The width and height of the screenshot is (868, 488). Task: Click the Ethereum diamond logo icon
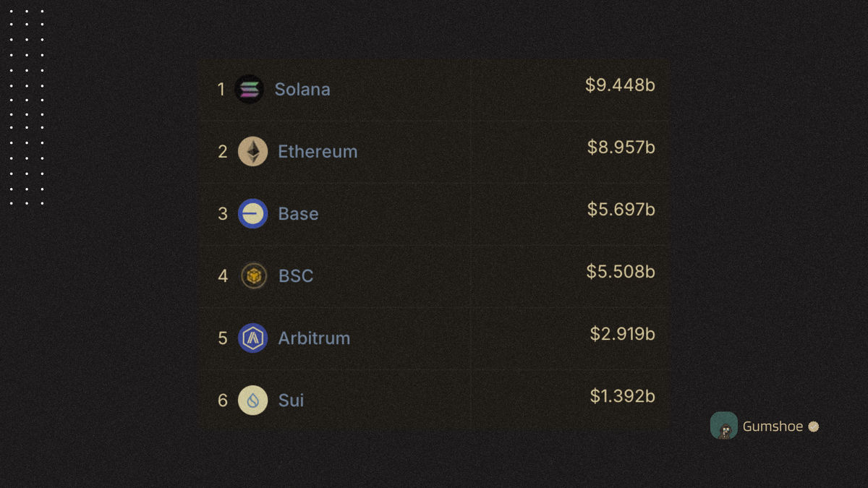pyautogui.click(x=253, y=152)
